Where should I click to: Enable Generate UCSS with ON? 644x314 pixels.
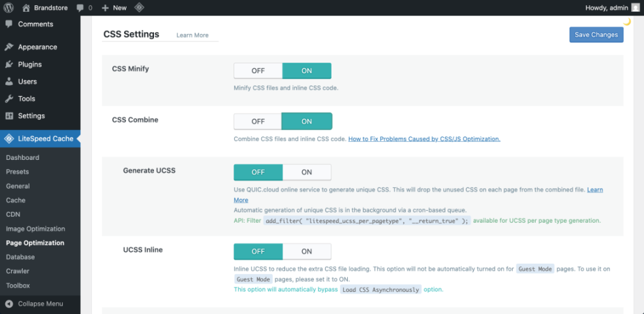307,172
